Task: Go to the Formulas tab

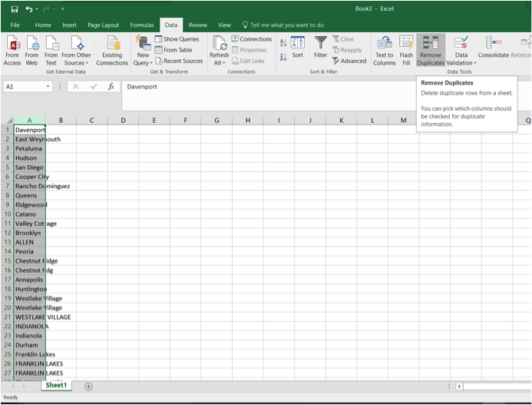Action: click(x=142, y=25)
